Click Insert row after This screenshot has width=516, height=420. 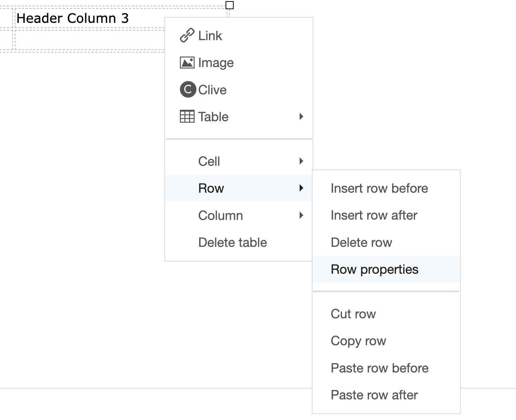[x=374, y=215]
